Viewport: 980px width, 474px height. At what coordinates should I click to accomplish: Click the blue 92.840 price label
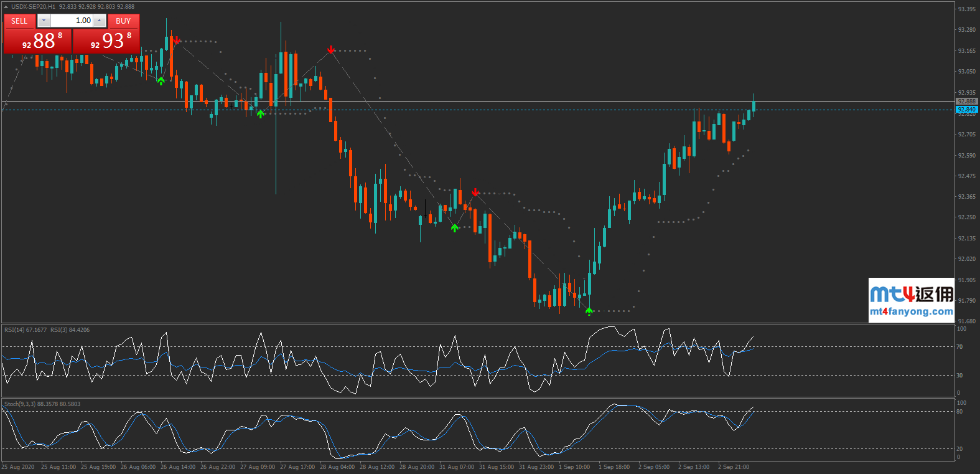(966, 110)
